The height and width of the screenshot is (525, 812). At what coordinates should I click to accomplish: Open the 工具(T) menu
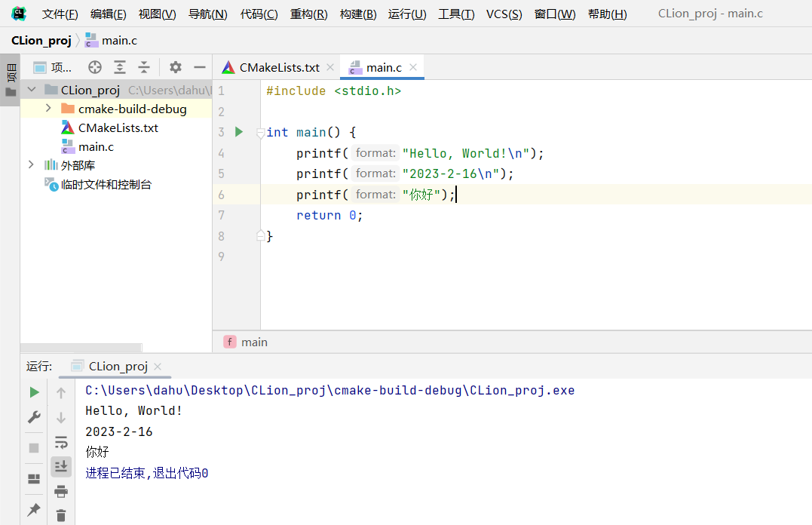click(456, 14)
